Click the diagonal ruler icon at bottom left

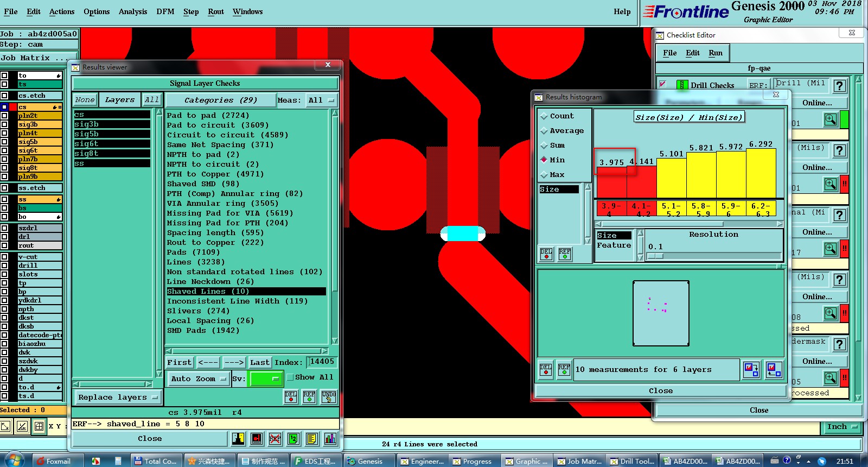tap(22, 426)
